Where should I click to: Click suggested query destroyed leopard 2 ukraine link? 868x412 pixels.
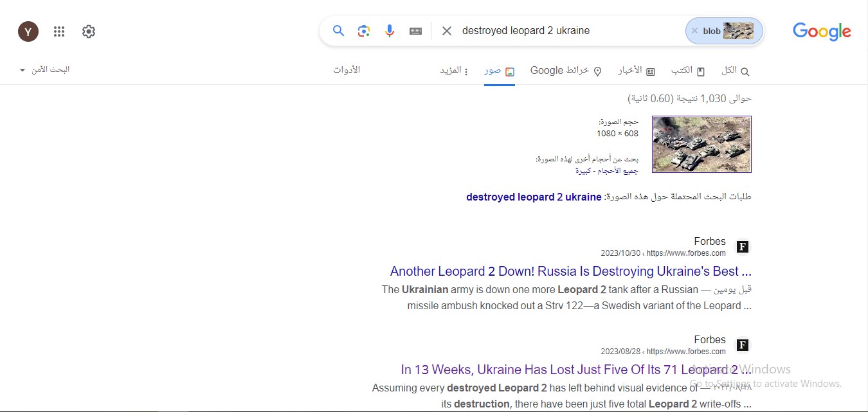point(534,197)
